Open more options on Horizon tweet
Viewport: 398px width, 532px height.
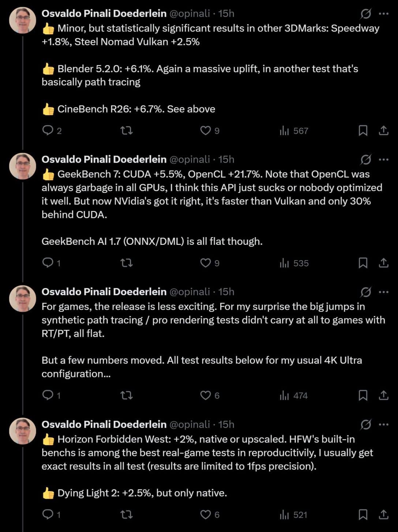[383, 425]
